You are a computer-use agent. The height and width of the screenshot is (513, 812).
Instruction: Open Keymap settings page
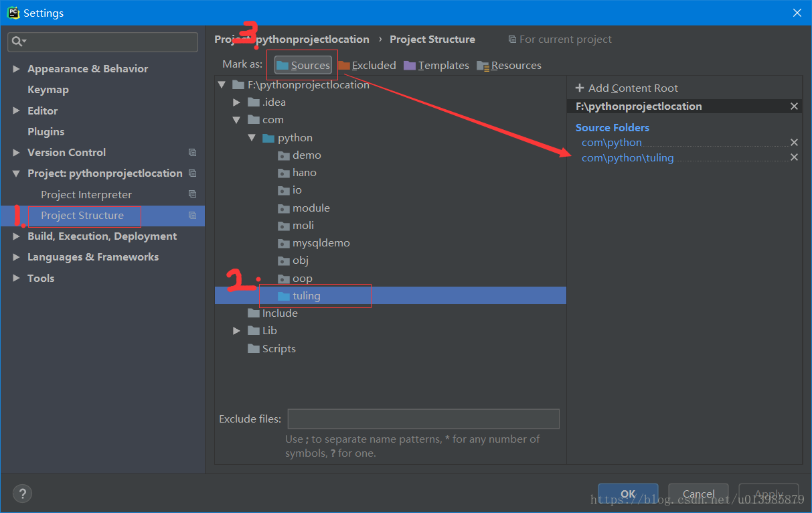coord(48,90)
